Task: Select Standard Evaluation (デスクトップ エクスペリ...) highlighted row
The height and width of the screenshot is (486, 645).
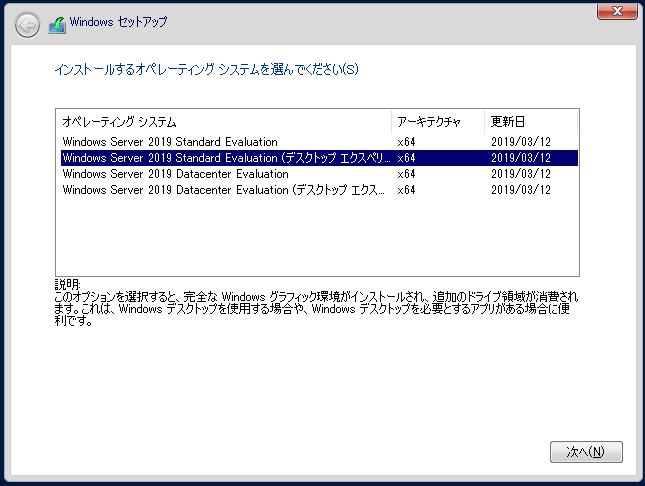Action: pos(319,158)
